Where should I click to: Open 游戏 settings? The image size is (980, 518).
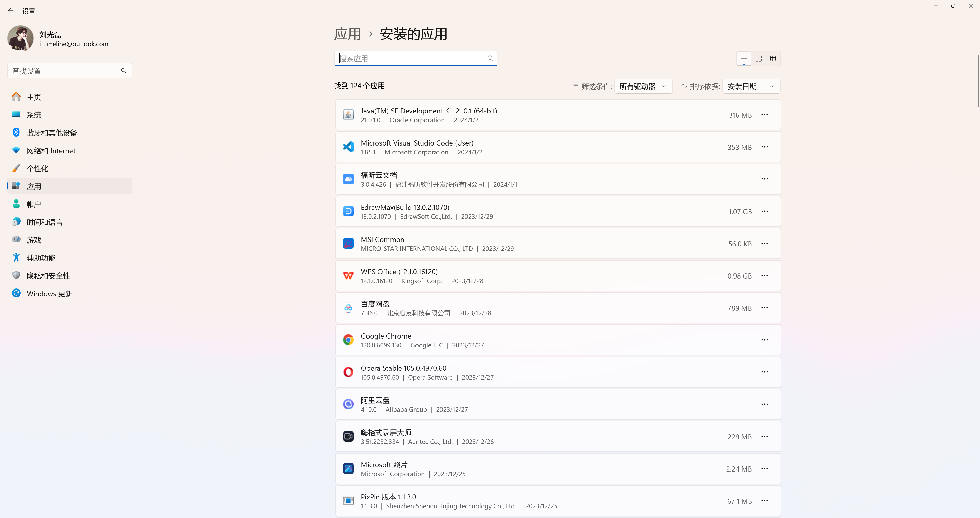(70, 240)
